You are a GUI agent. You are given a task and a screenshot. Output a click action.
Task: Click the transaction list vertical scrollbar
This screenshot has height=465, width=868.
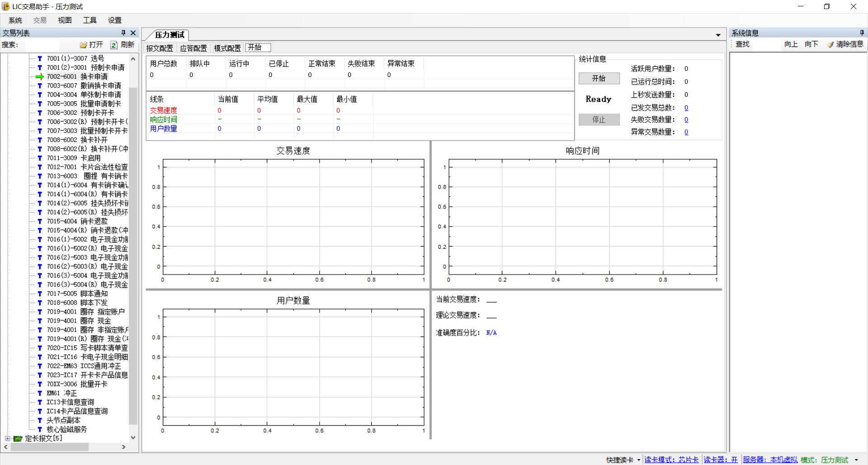pos(133,256)
